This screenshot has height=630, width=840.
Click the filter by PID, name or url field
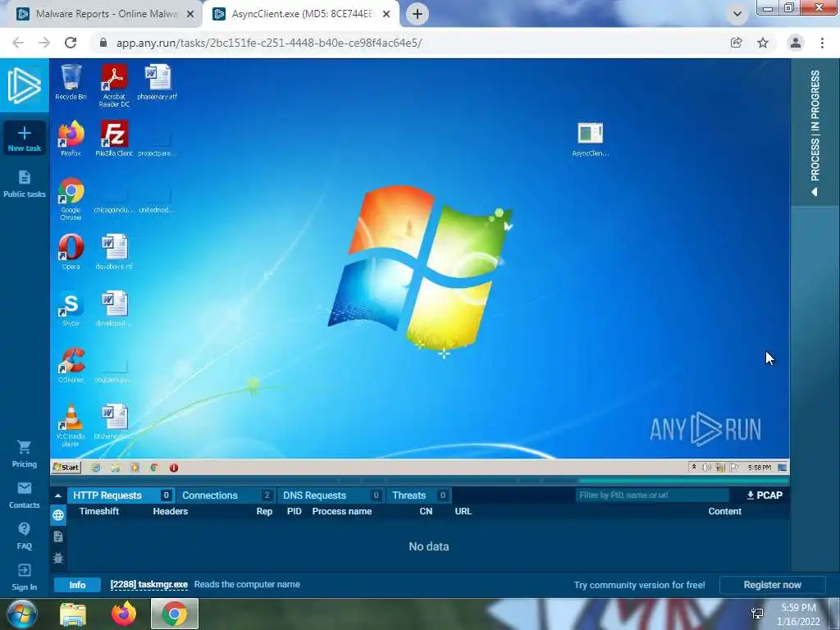coord(652,495)
